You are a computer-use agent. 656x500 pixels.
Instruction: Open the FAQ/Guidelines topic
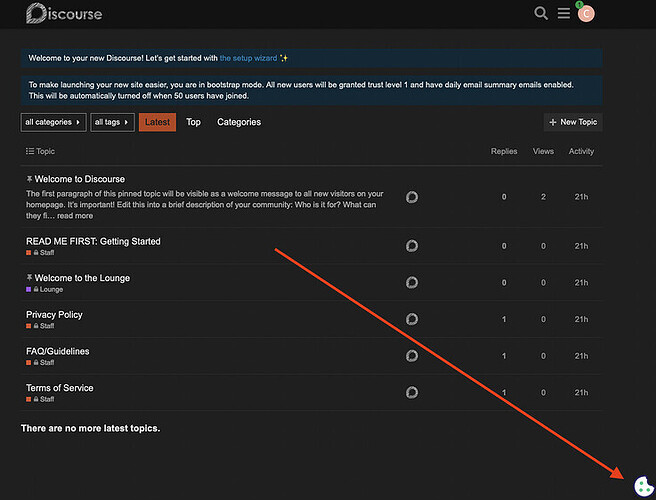(58, 351)
